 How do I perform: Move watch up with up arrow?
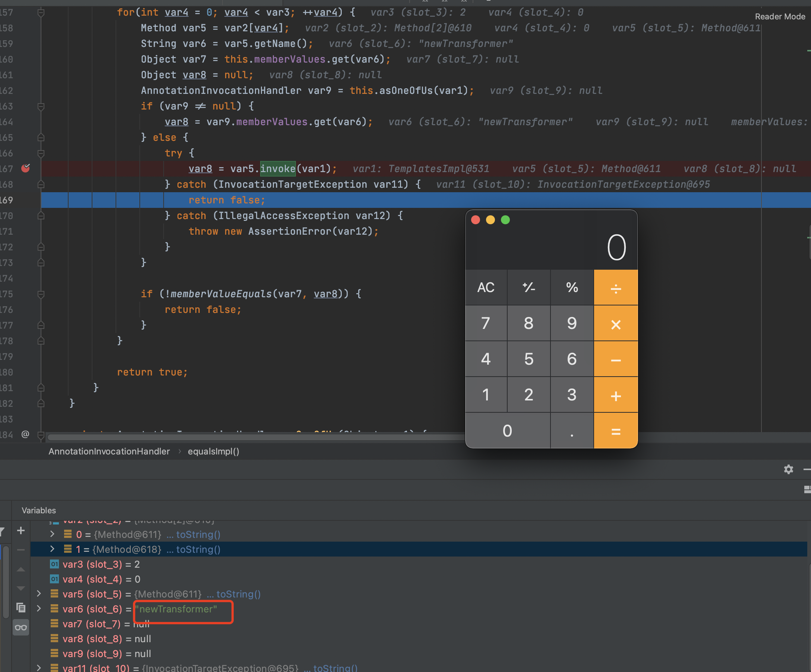pyautogui.click(x=21, y=569)
